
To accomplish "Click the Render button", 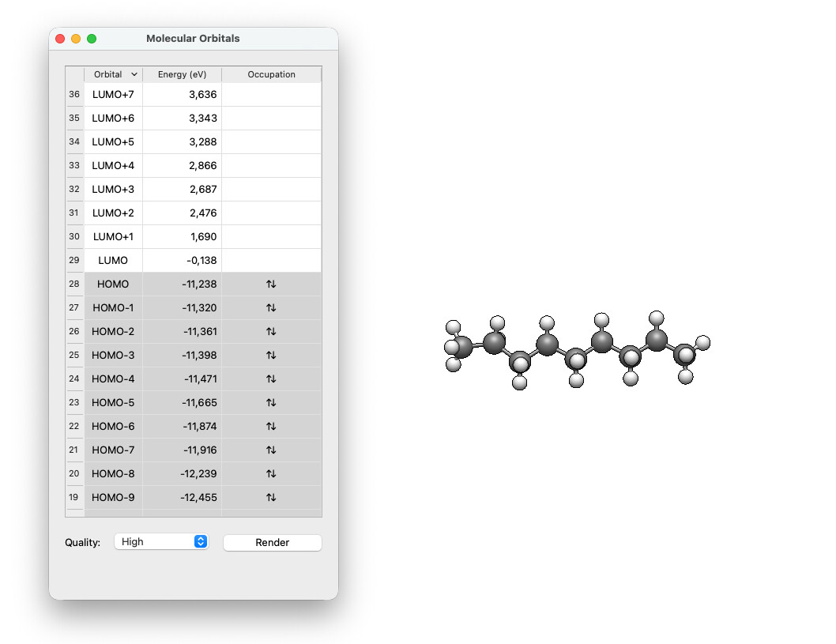I will click(272, 542).
